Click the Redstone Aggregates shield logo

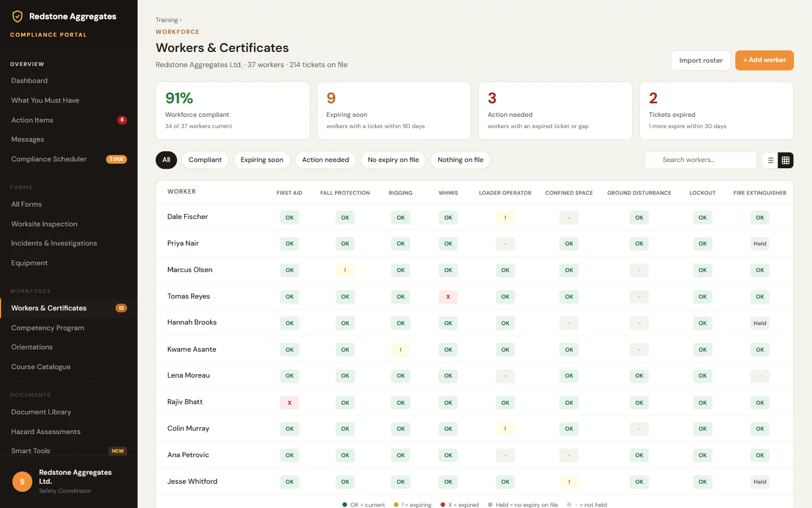[x=17, y=16]
